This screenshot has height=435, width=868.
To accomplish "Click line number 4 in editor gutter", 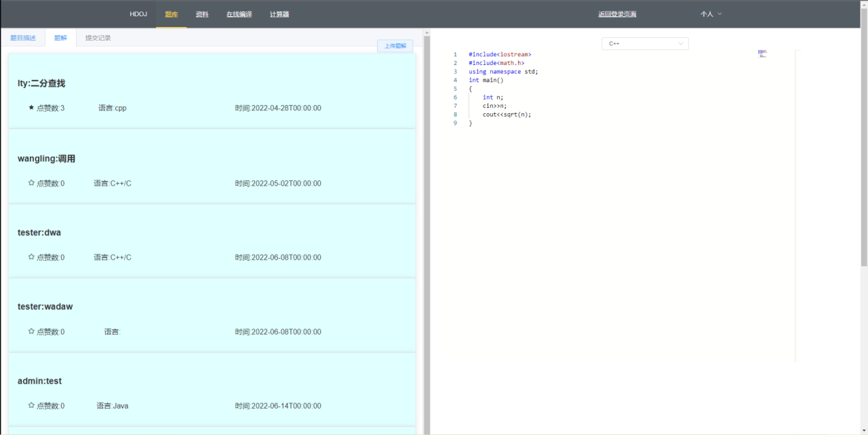I will 455,80.
